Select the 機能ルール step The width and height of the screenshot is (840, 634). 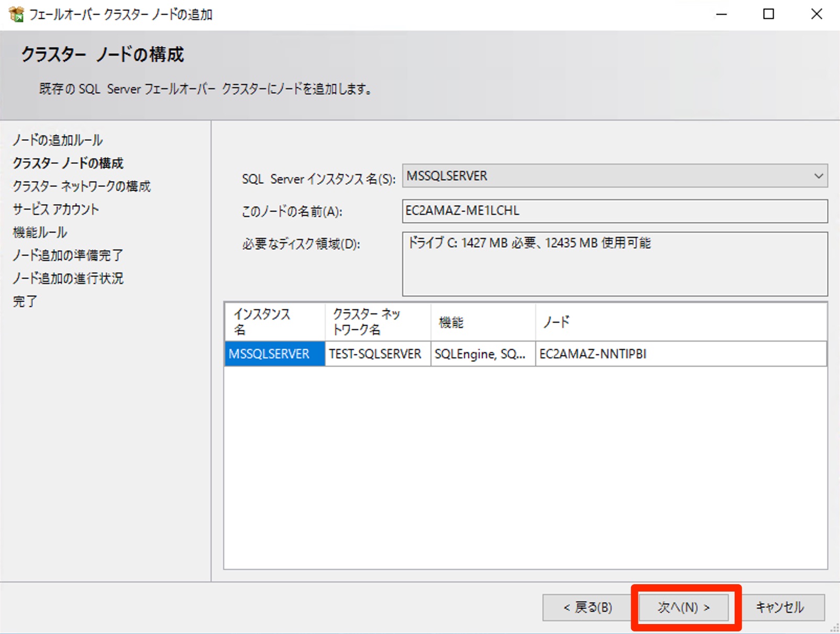(40, 232)
